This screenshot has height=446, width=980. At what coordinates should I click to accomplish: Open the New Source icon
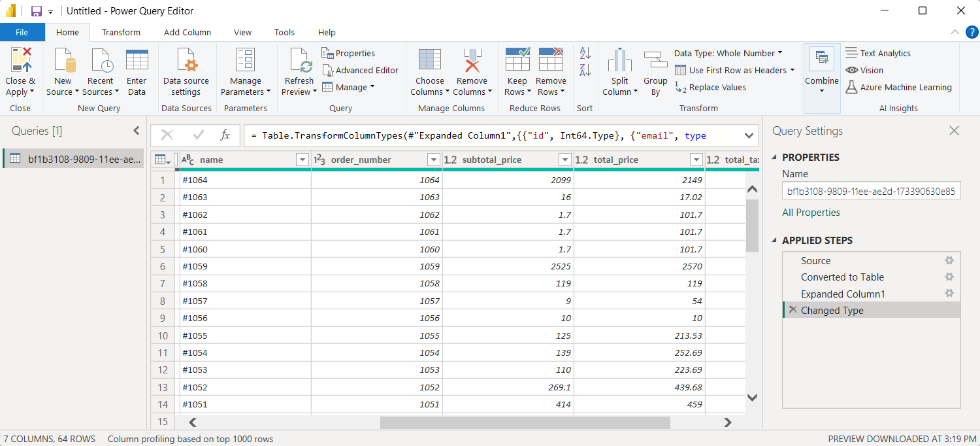point(64,60)
